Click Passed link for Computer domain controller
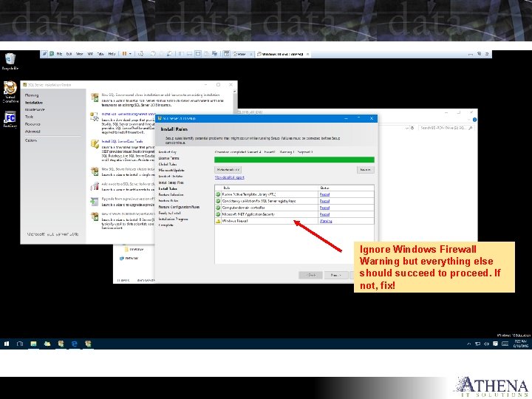 coord(324,208)
